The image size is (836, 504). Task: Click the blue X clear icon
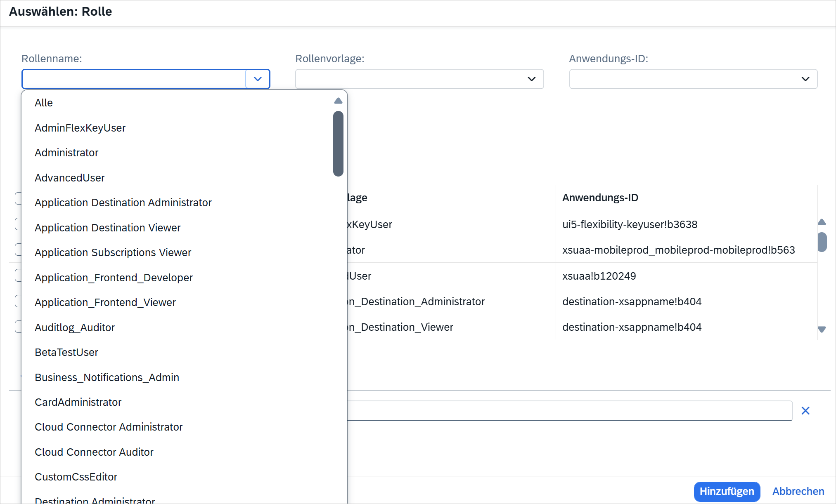805,411
